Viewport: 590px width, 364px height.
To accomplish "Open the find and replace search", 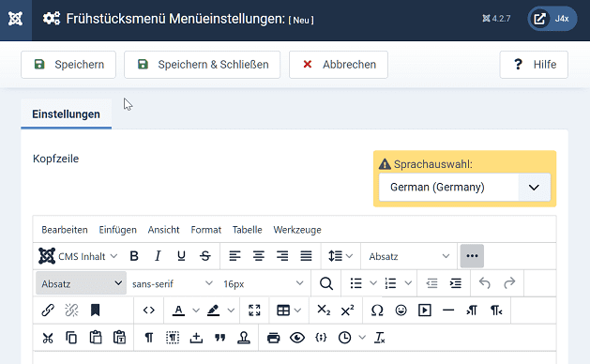I will [325, 283].
